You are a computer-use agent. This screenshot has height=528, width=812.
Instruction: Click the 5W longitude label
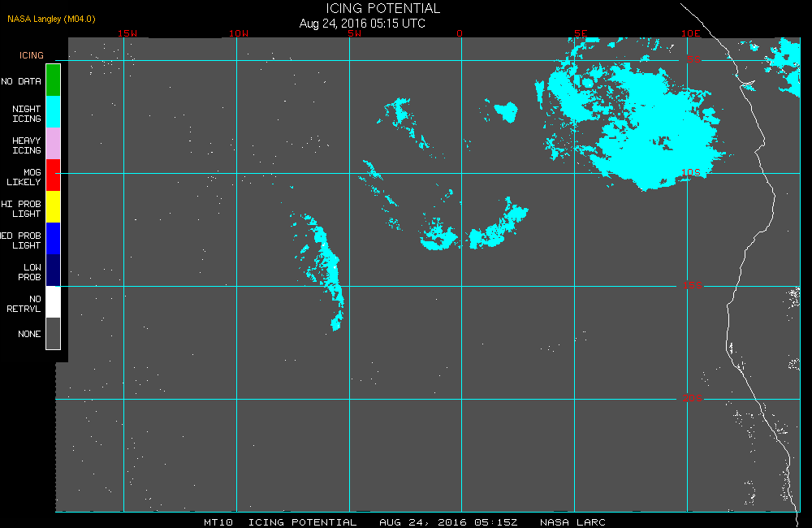point(355,33)
